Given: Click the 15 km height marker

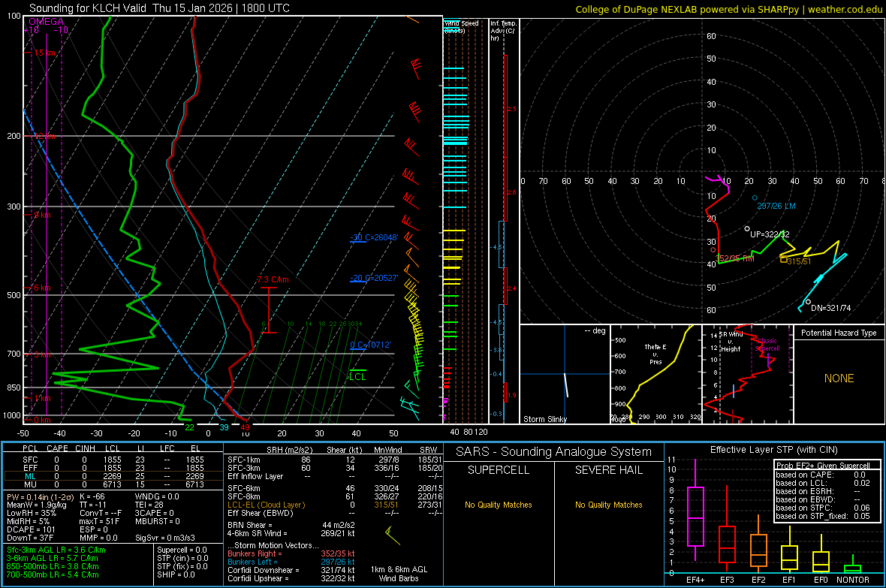Looking at the screenshot, I should pos(44,53).
